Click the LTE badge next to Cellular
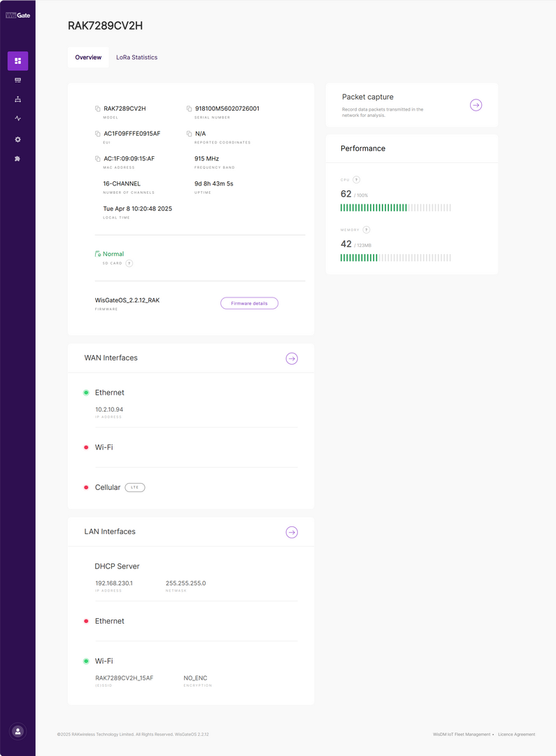556x756 pixels. pos(135,487)
